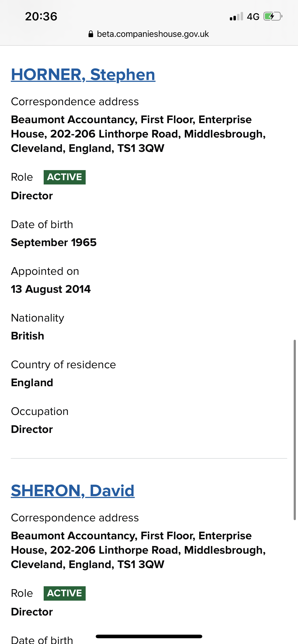The height and width of the screenshot is (644, 298).
Task: Click the page scrollbar thumb on right
Action: pos(295,430)
